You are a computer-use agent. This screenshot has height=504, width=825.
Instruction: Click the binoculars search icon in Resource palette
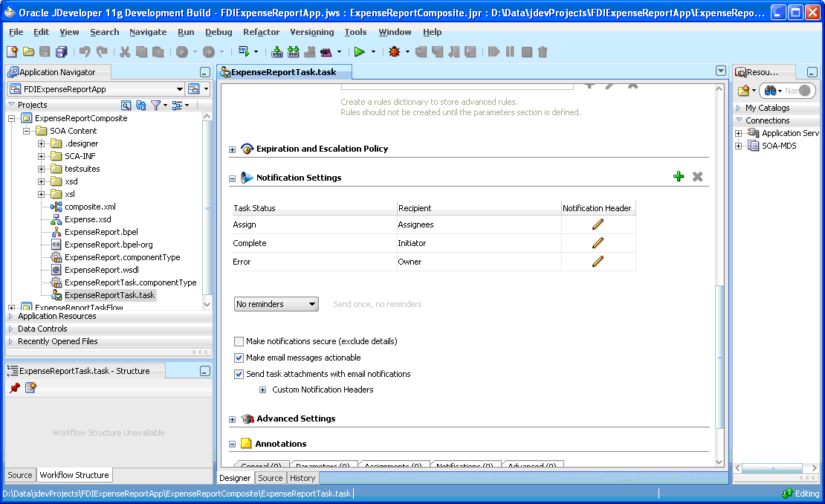tap(770, 91)
